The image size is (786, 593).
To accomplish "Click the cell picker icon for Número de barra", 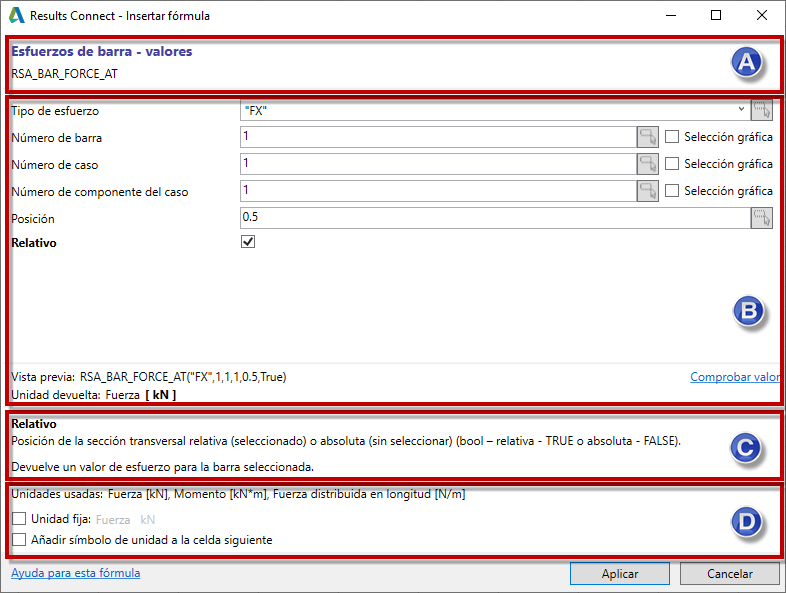I will pos(647,137).
